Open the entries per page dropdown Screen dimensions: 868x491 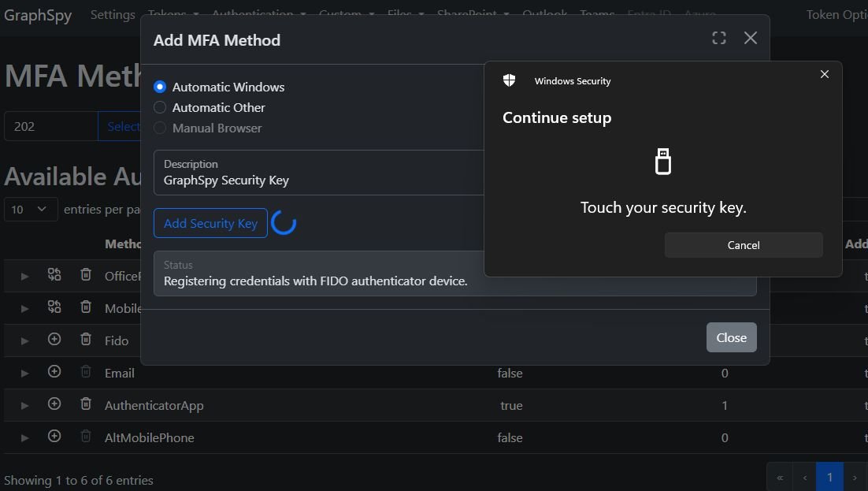pos(31,209)
